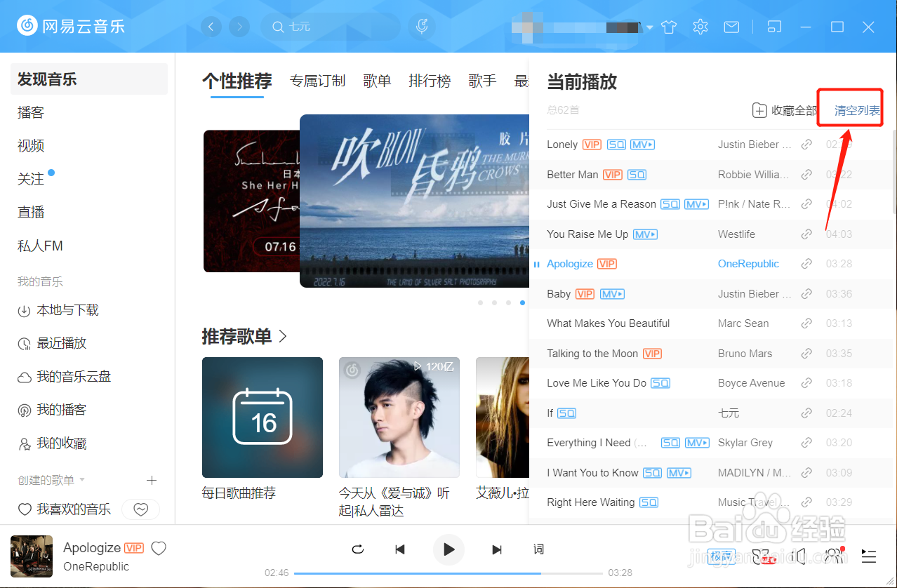The width and height of the screenshot is (897, 588).
Task: Expand the 推荐歌单 section chevron
Action: click(x=282, y=337)
